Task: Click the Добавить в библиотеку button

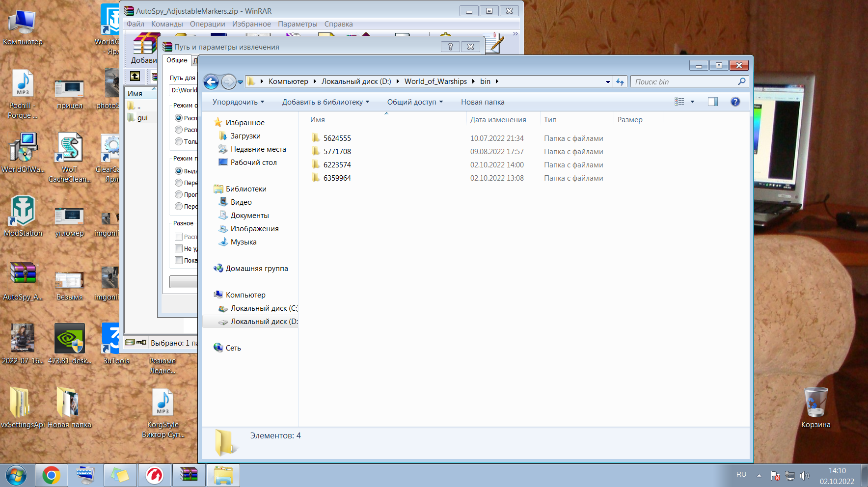Action: coord(325,102)
